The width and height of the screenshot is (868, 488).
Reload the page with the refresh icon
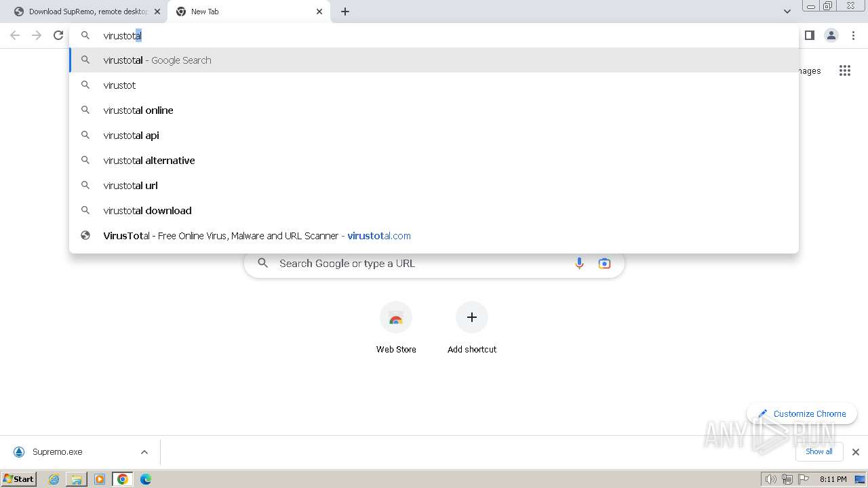58,35
